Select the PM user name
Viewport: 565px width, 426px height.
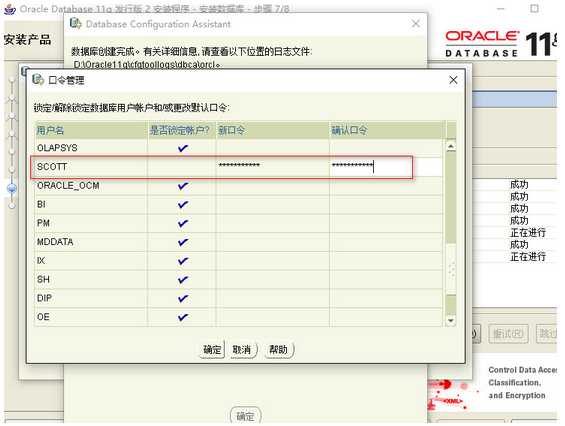pyautogui.click(x=43, y=223)
